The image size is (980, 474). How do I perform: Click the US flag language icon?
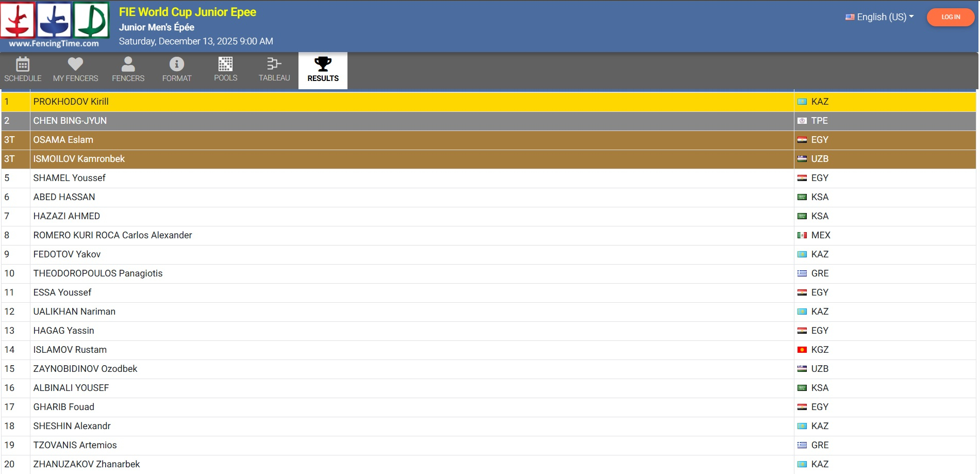click(850, 17)
